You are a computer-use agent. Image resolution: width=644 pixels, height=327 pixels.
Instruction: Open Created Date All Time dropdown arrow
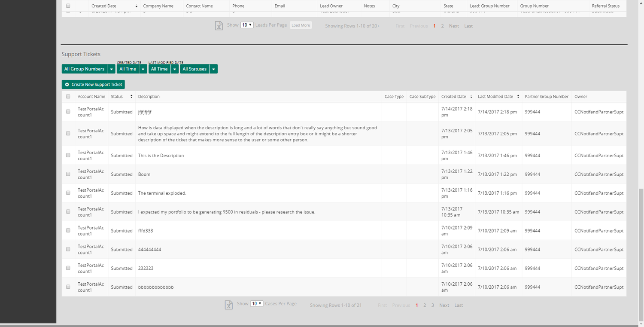(x=143, y=69)
